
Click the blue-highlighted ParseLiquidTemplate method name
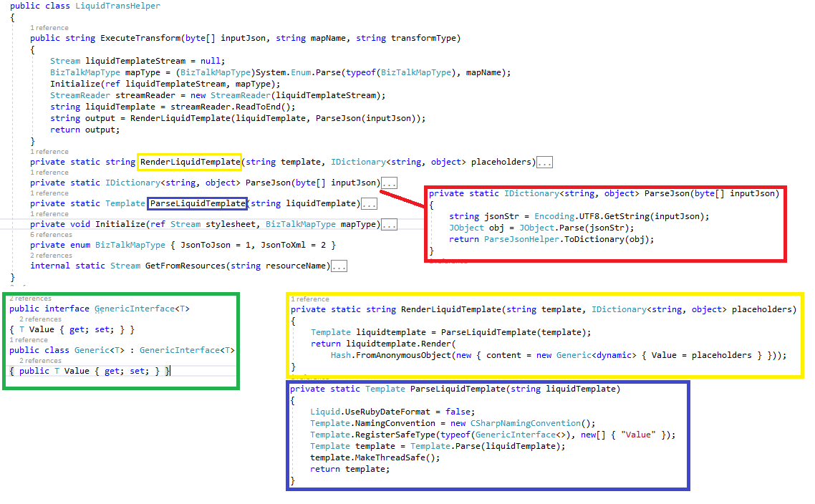[198, 203]
